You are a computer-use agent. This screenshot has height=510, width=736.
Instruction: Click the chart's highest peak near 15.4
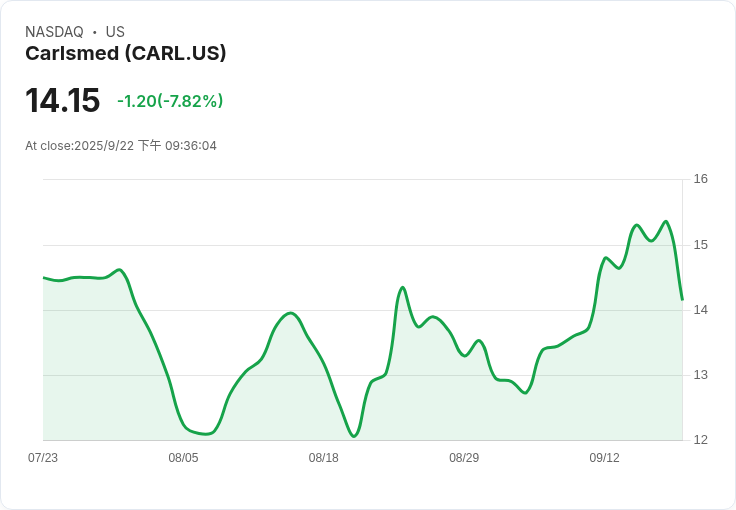[x=666, y=221]
